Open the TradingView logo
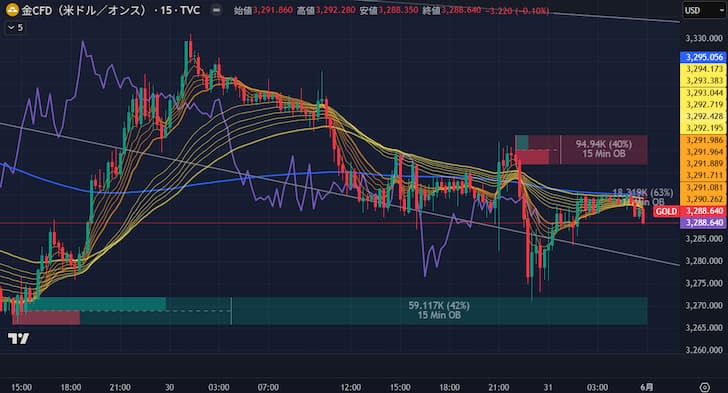728x393 pixels. pyautogui.click(x=19, y=339)
